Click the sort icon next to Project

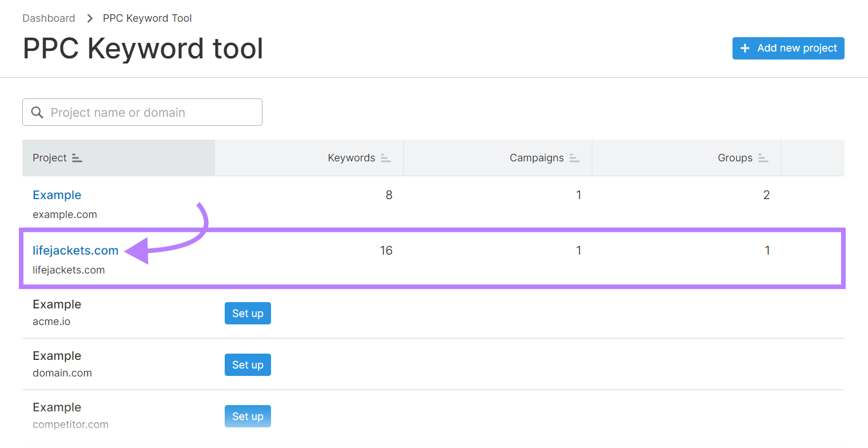pos(77,158)
